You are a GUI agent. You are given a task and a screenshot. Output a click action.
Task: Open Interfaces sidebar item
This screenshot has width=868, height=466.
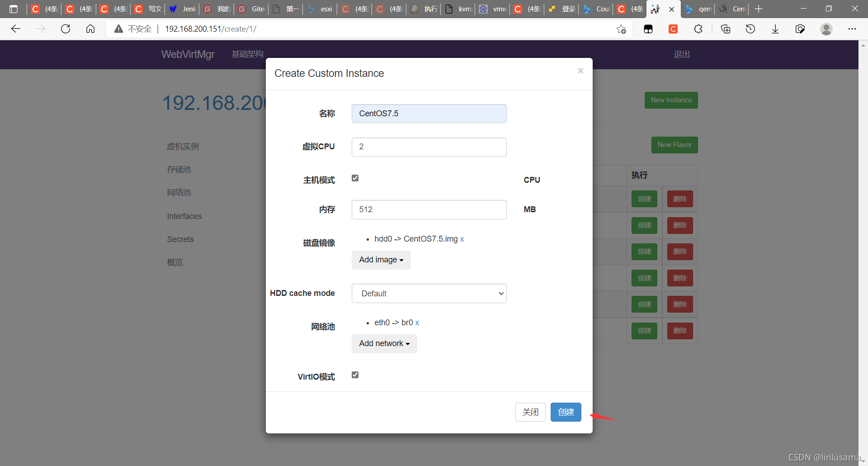[x=184, y=216]
